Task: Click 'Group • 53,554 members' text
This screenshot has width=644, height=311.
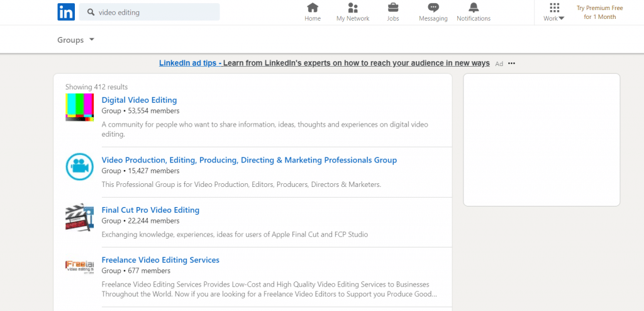Action: click(x=140, y=111)
